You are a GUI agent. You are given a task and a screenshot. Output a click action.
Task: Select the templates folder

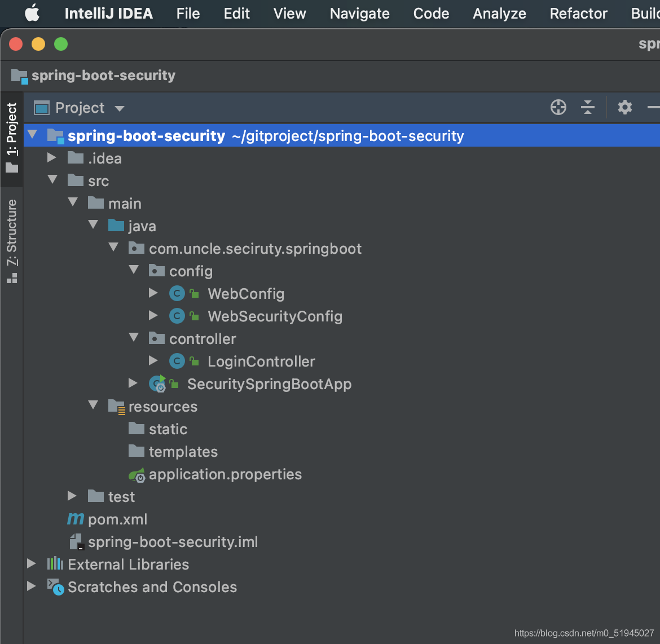click(x=183, y=452)
